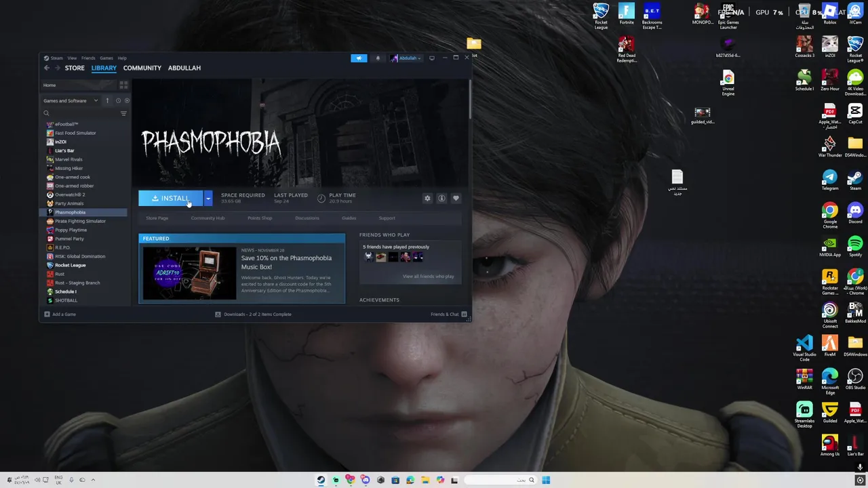Open the CapCut desktop shortcut
This screenshot has width=868, height=488.
point(855,115)
